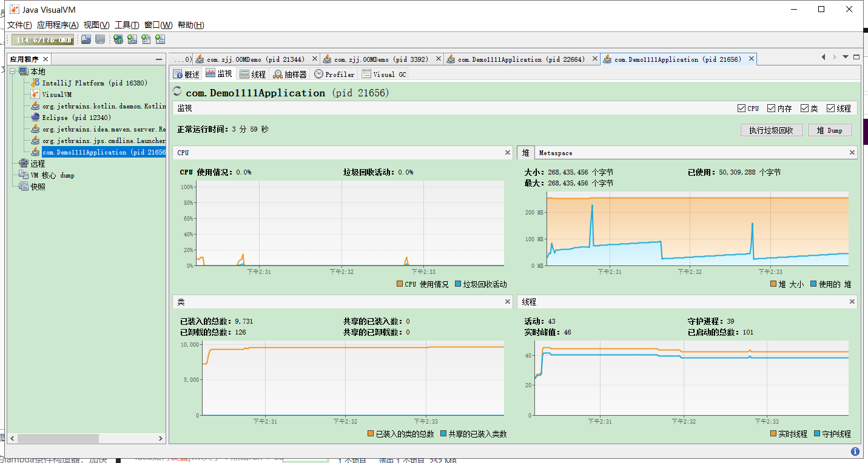Uncheck the 类 checkbox
Viewport: 868px width, 463px height.
coord(804,108)
